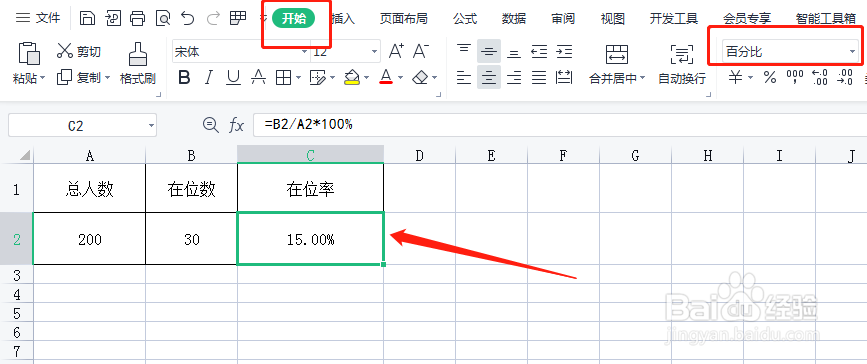Image resolution: width=867 pixels, height=364 pixels.
Task: Expand the fill color dropdown arrow
Action: [x=367, y=78]
